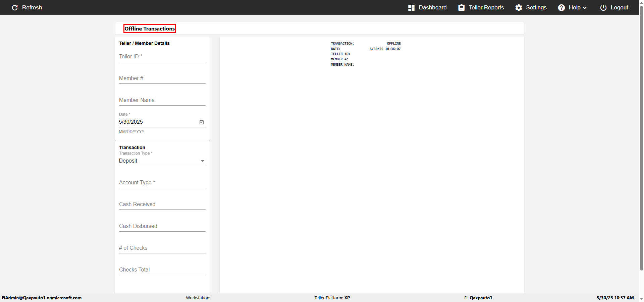Click the Help question mark icon

(x=561, y=8)
